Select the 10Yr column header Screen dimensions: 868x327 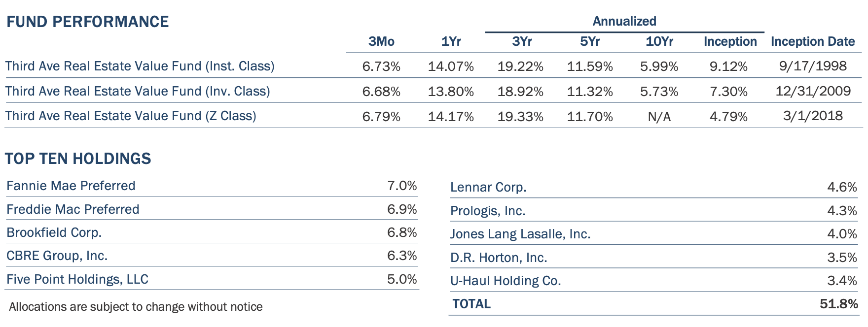pos(659,41)
